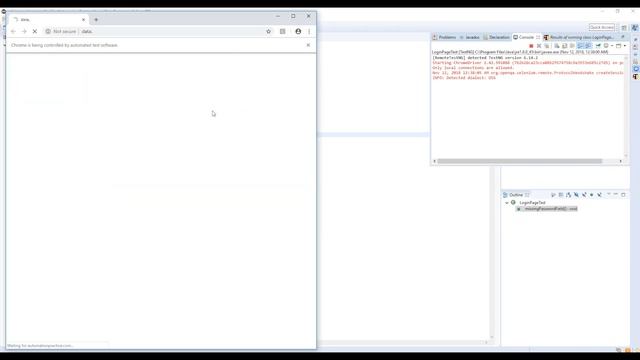The width and height of the screenshot is (640, 360).
Task: Click the TestNG fast view icon in right trim
Action: pos(636,77)
